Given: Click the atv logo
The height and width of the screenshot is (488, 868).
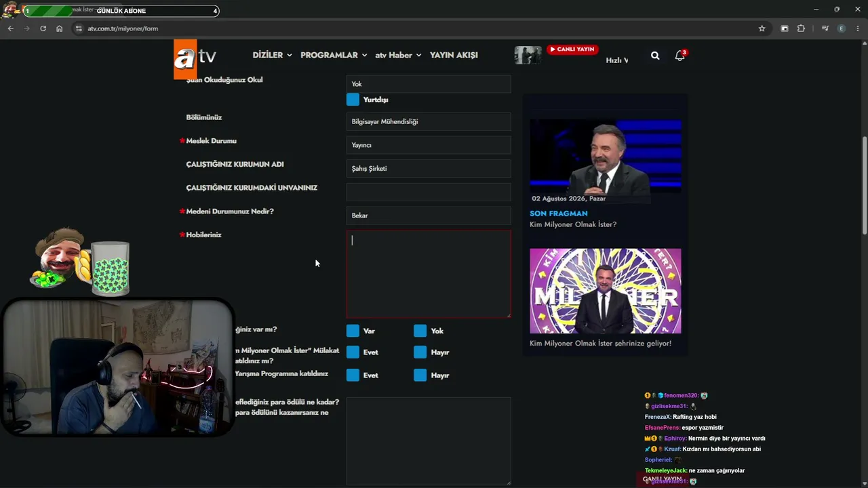Looking at the screenshot, I should pyautogui.click(x=195, y=58).
